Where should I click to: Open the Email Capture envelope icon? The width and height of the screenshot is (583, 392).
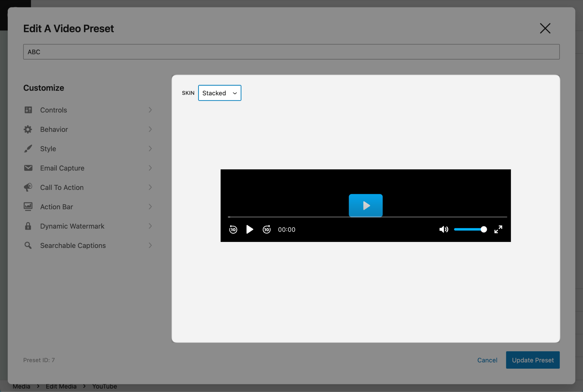pos(28,168)
